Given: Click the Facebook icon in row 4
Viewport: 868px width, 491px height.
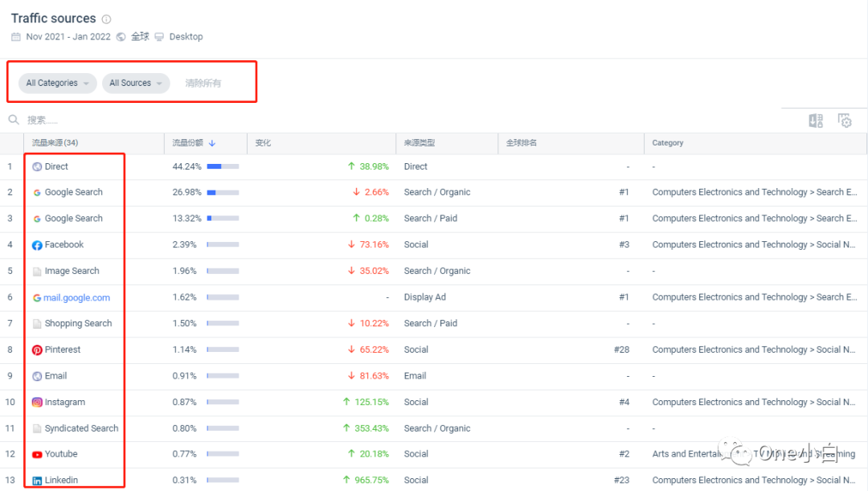Looking at the screenshot, I should (36, 244).
